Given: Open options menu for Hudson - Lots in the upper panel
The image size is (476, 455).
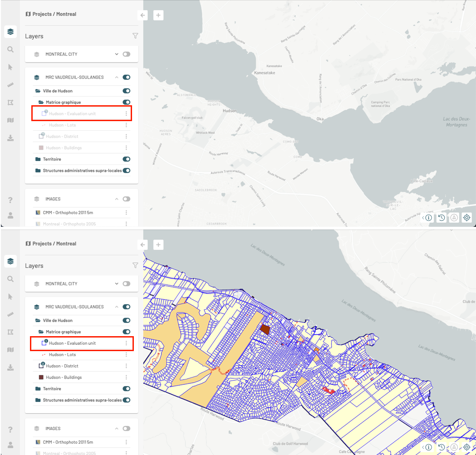Looking at the screenshot, I should 126,125.
